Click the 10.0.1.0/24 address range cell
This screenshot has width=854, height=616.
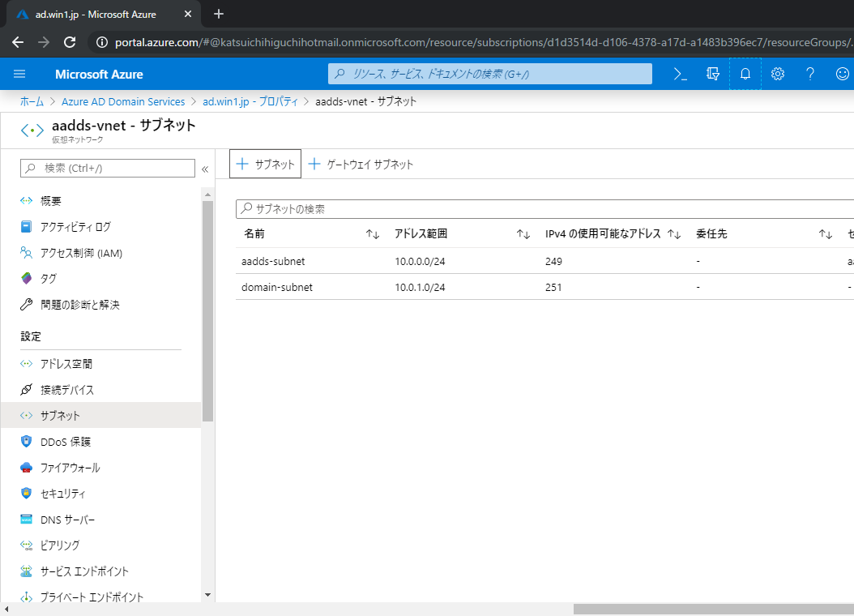tap(420, 288)
